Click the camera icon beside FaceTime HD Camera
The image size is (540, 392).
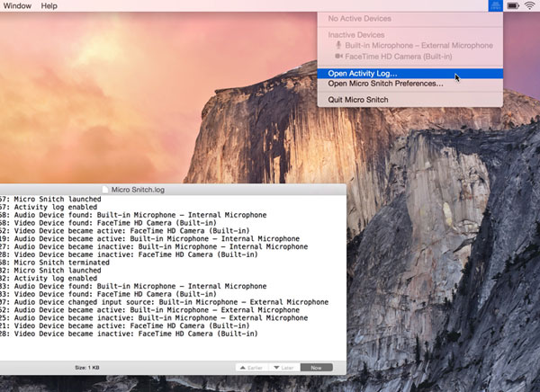339,56
